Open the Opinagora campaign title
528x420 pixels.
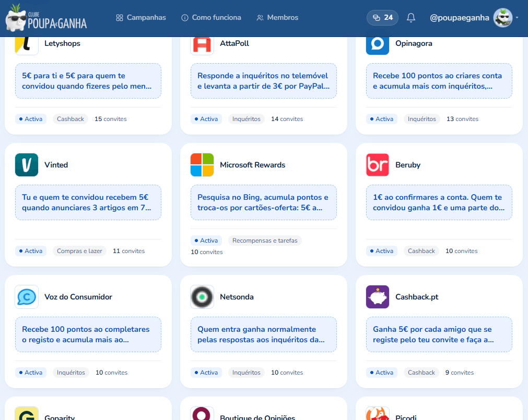(x=414, y=43)
